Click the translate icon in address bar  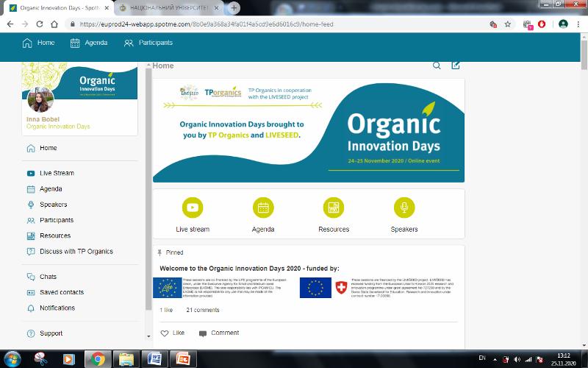[x=493, y=24]
